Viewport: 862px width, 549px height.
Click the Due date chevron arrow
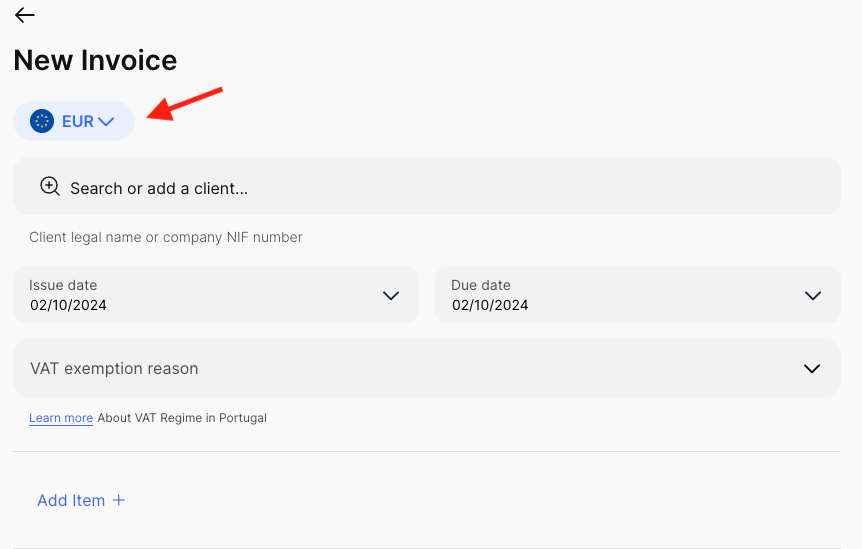click(x=813, y=296)
